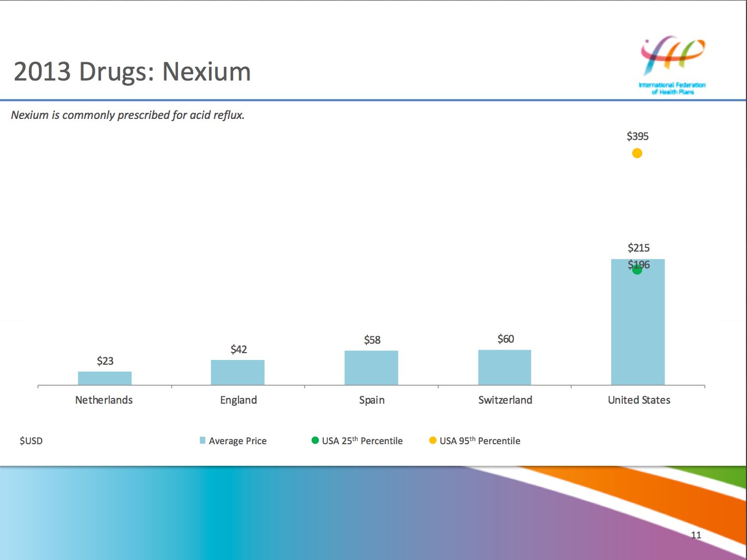Click the Netherlands average price bar
This screenshot has height=560, width=747.
pyautogui.click(x=105, y=378)
